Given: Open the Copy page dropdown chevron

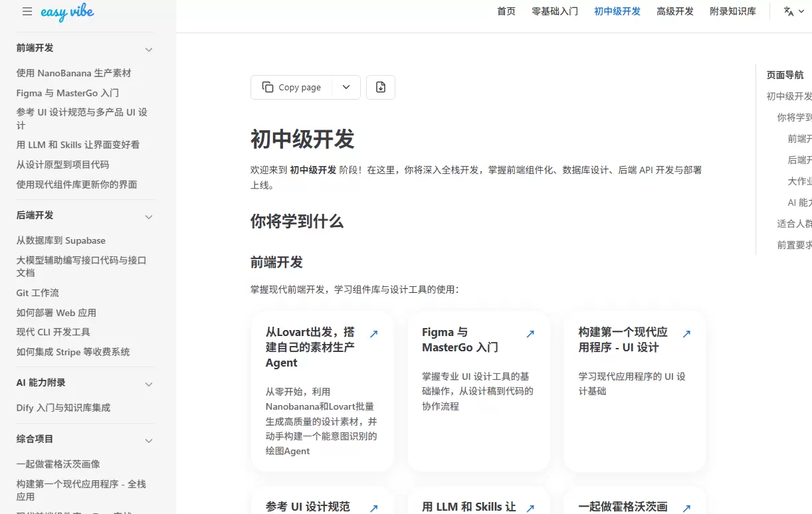Looking at the screenshot, I should tap(346, 87).
